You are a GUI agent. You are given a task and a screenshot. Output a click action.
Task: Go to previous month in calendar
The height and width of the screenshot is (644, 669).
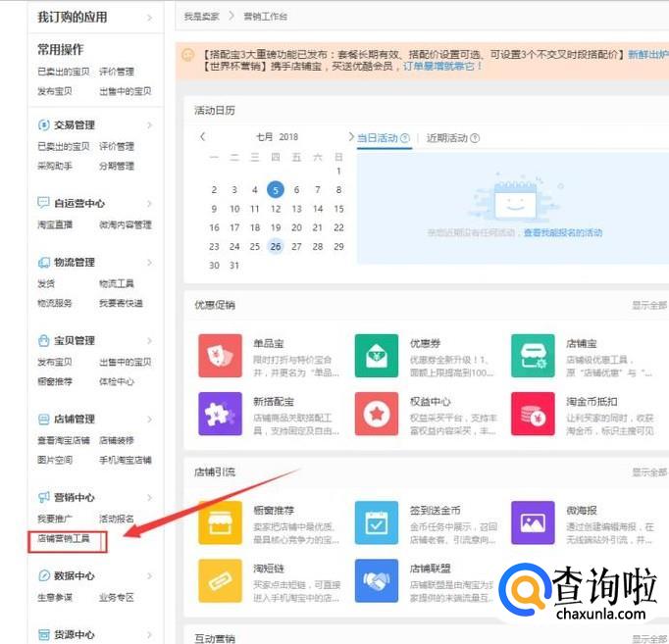click(x=203, y=137)
